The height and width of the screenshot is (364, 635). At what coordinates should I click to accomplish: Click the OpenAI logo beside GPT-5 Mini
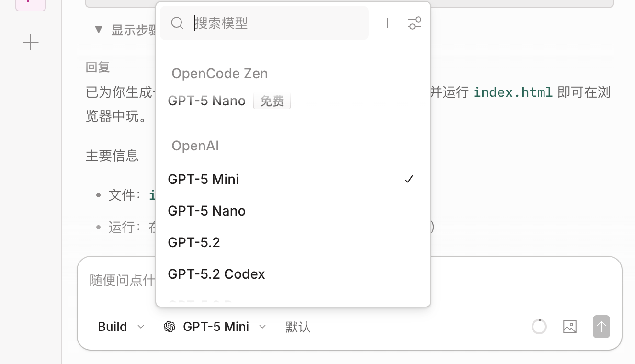click(x=170, y=327)
